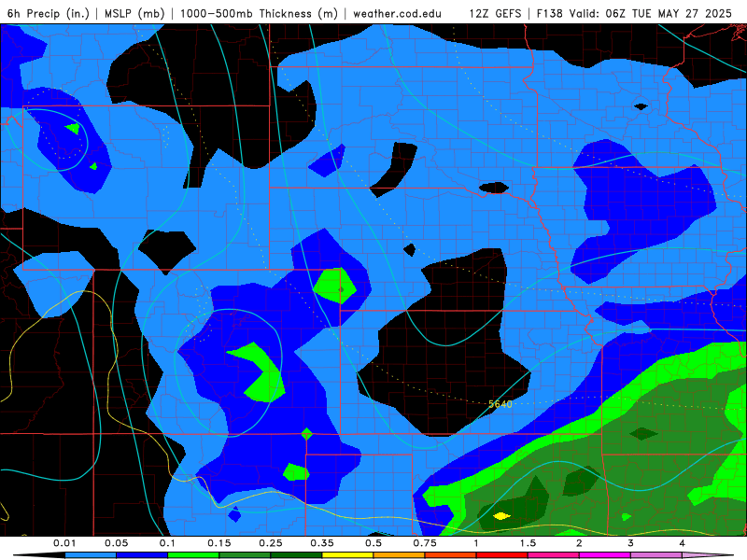Select the pink 1.5–2 legend swatch
The width and height of the screenshot is (747, 560).
coord(554,555)
